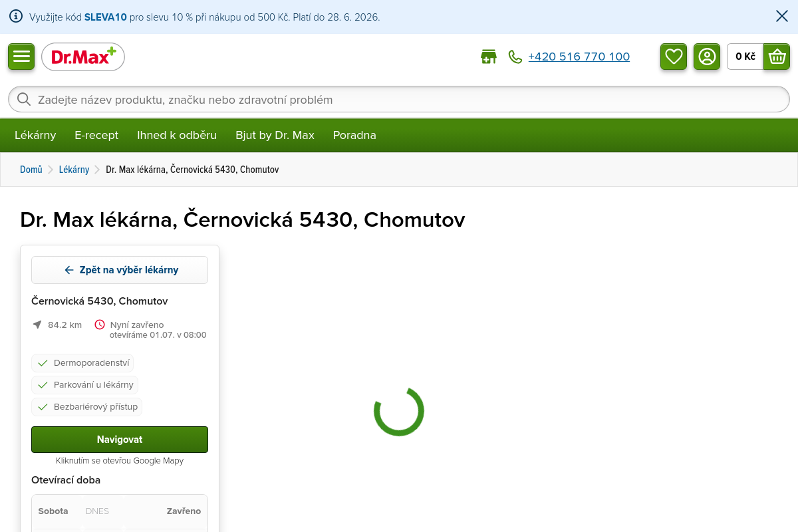Screen dimensions: 798x532
Task: Click the Dermoporadenství tag
Action: (x=82, y=363)
